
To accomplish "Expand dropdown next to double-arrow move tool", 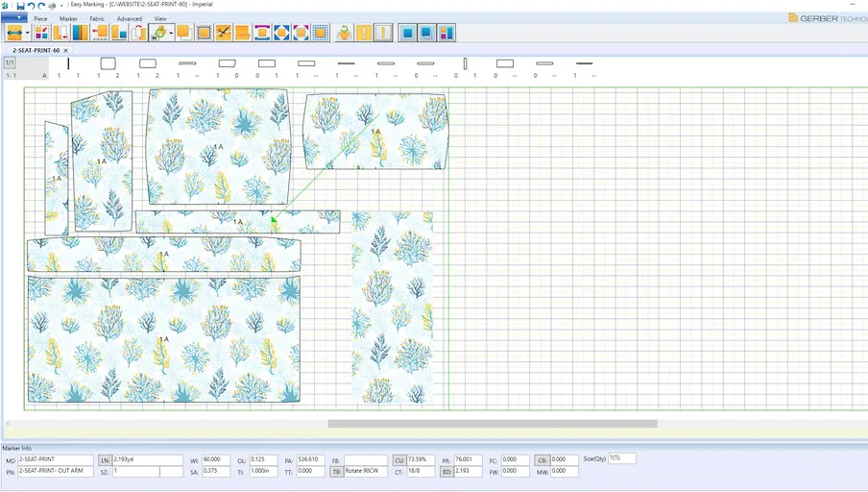I will click(27, 33).
